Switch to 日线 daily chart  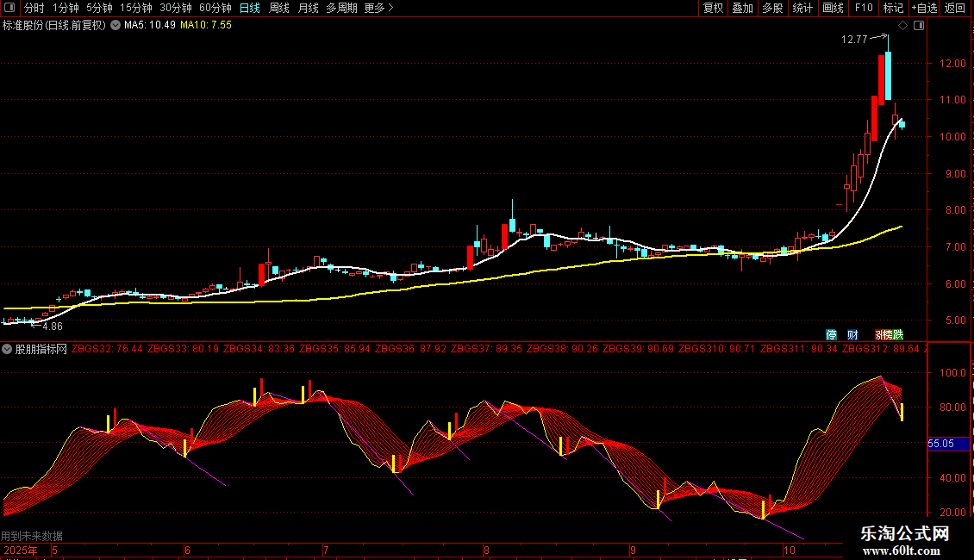(250, 8)
